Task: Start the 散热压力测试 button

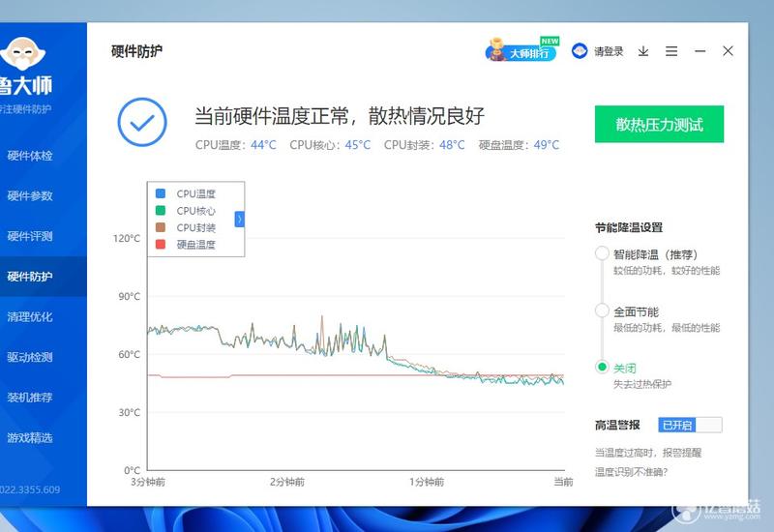Action: tap(659, 124)
